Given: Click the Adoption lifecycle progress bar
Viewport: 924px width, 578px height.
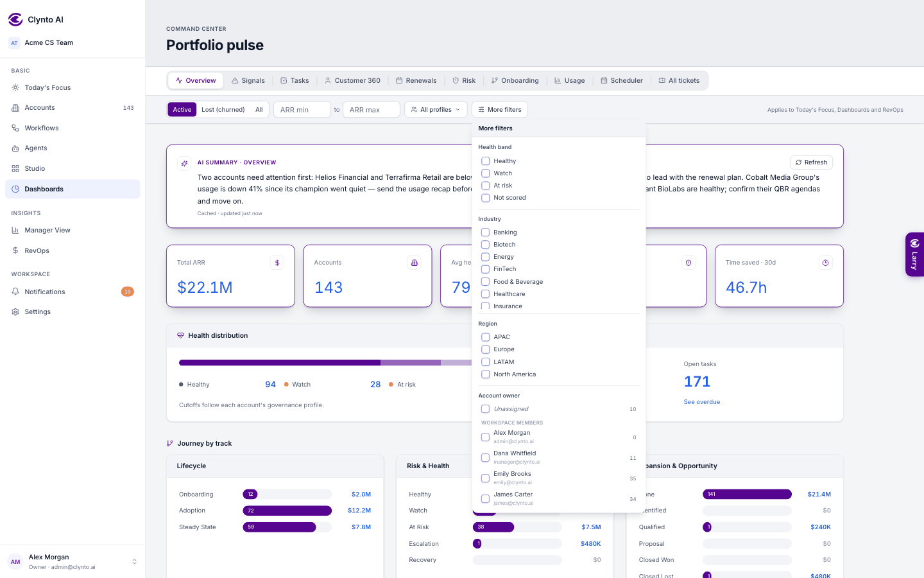Looking at the screenshot, I should pyautogui.click(x=287, y=511).
